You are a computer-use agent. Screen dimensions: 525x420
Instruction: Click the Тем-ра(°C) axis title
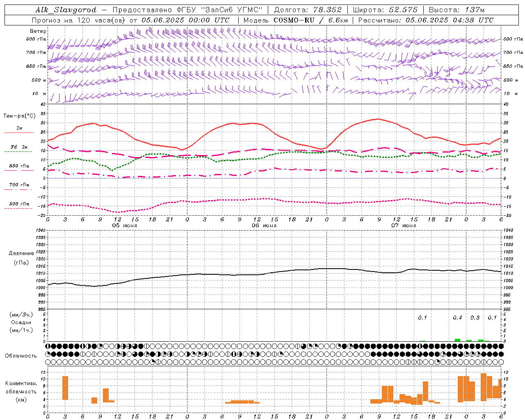point(19,116)
